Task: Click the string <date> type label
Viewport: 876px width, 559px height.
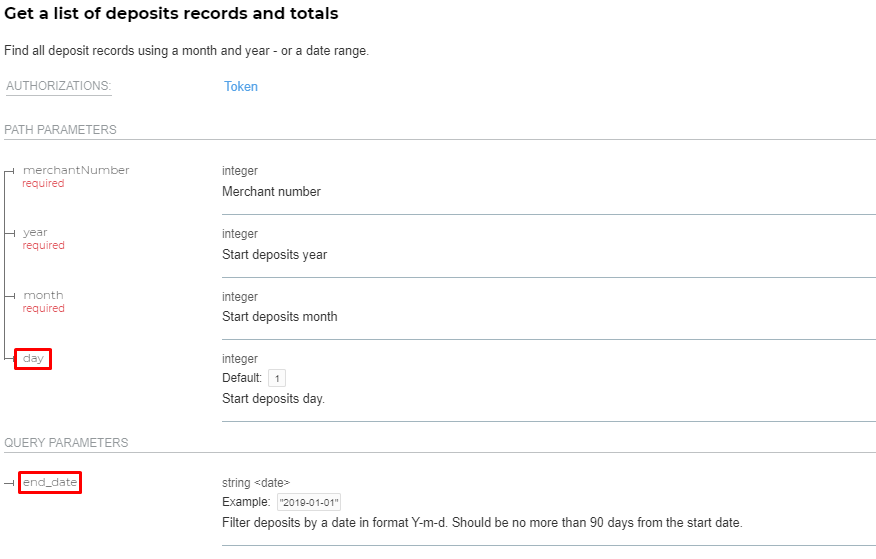Action: (x=256, y=482)
